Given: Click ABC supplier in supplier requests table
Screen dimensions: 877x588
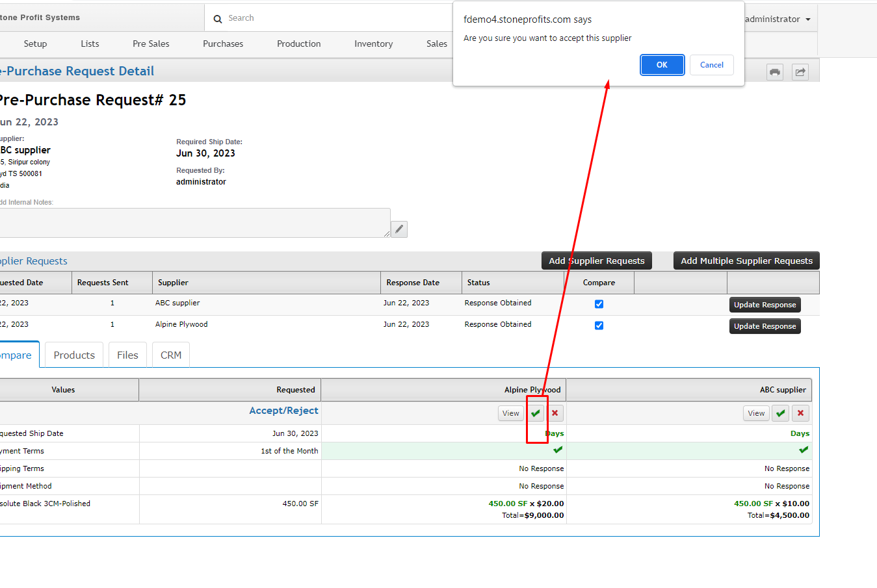Looking at the screenshot, I should point(177,303).
